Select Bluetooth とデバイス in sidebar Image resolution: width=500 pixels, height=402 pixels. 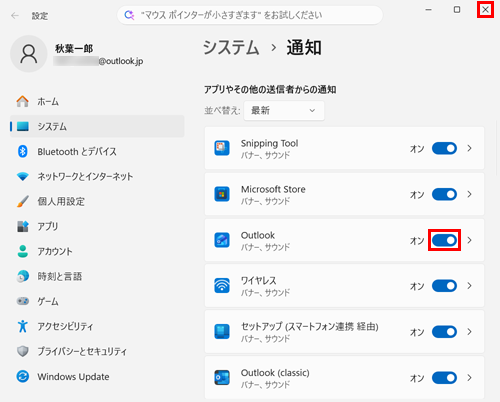[x=97, y=151]
